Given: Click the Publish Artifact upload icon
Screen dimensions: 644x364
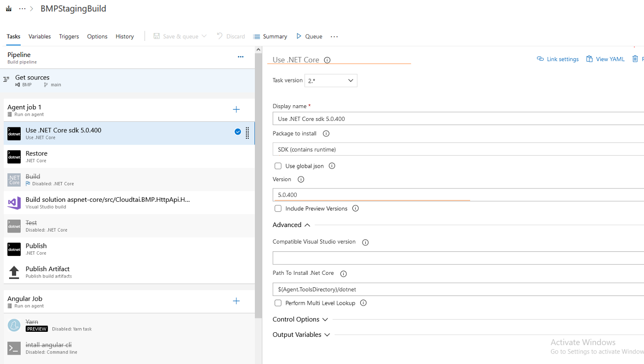Looking at the screenshot, I should [14, 272].
